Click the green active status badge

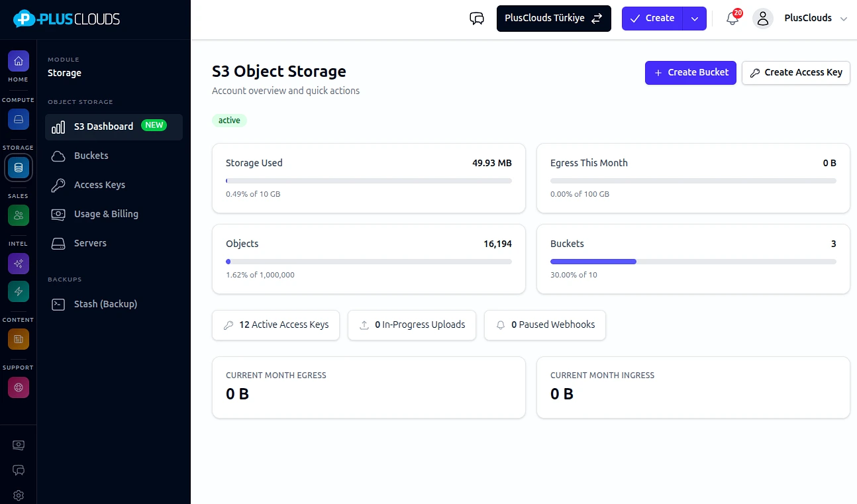pos(229,121)
